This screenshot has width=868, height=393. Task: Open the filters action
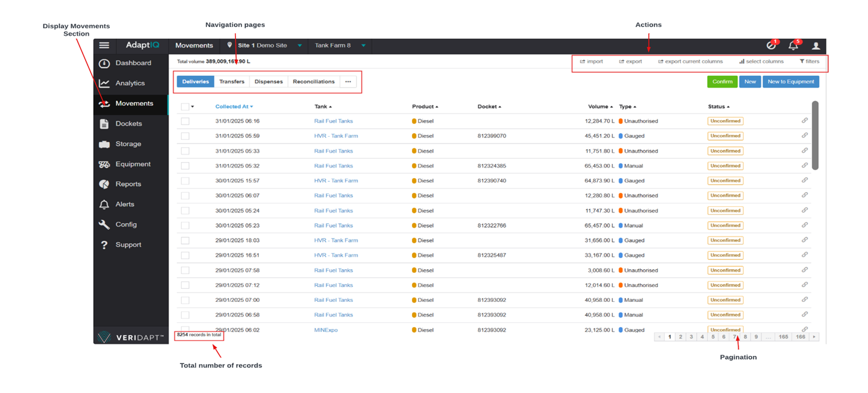tap(809, 62)
